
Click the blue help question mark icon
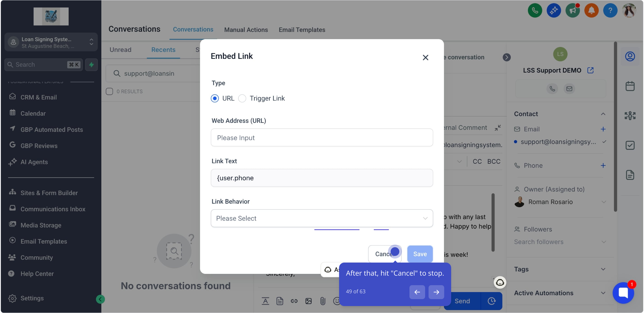click(x=610, y=11)
